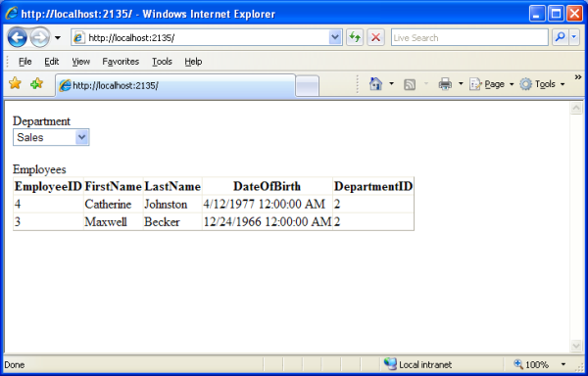The image size is (588, 376).
Task: Click the LastName column header
Action: click(x=172, y=186)
